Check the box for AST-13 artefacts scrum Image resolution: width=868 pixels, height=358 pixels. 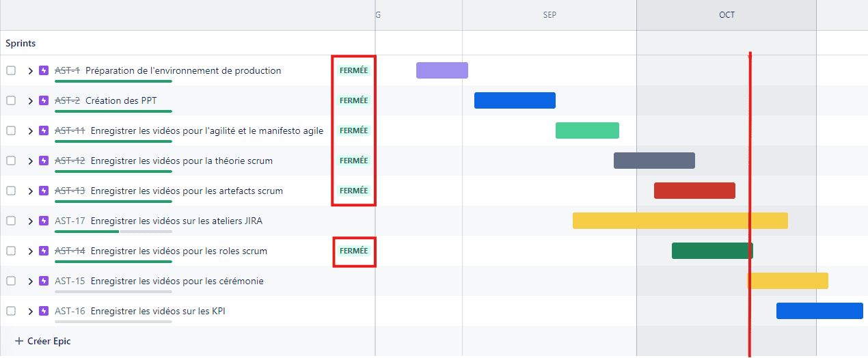point(11,191)
